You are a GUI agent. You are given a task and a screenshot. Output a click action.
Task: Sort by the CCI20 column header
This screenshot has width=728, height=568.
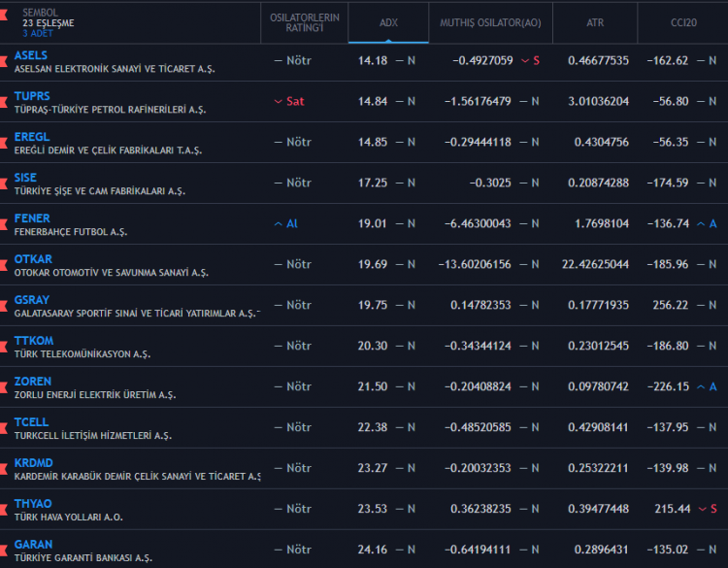pyautogui.click(x=683, y=22)
